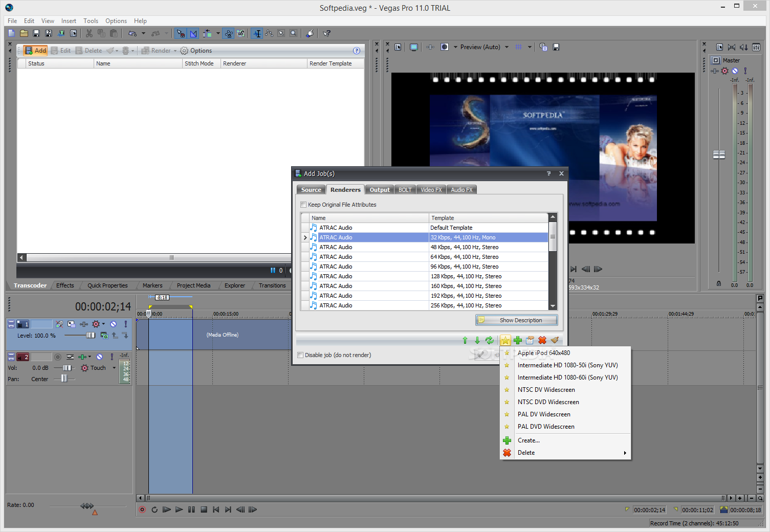Check Disable job (do not render)

tap(300, 355)
